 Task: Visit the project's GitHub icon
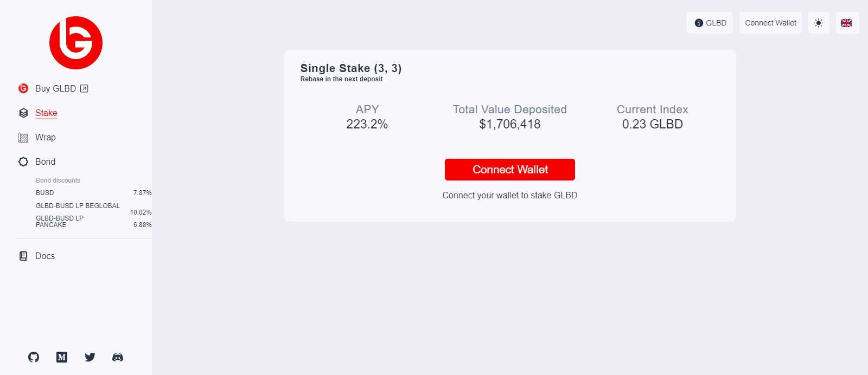[33, 357]
